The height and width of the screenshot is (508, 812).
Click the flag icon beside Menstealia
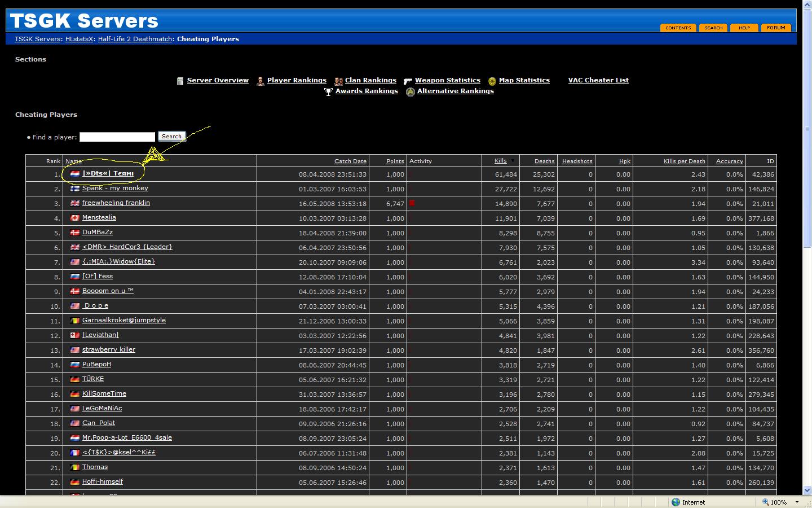[74, 218]
